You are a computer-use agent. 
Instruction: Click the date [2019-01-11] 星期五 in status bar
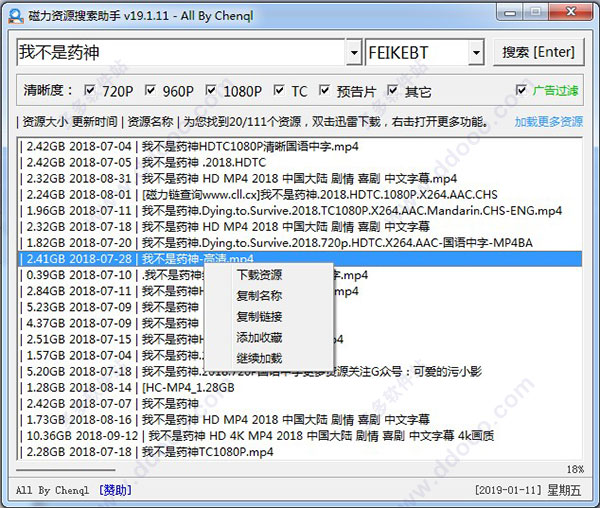[528, 490]
